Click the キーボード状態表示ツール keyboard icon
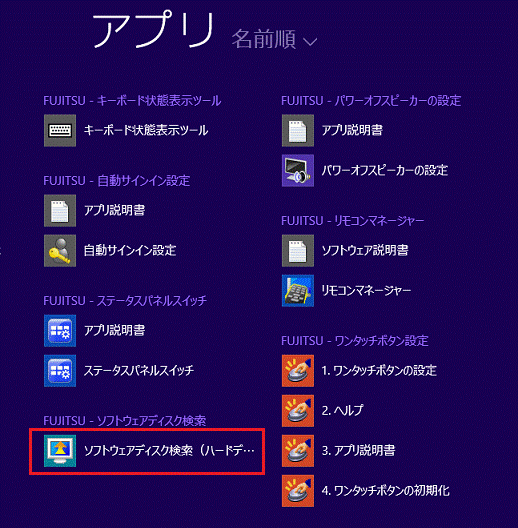 click(60, 130)
